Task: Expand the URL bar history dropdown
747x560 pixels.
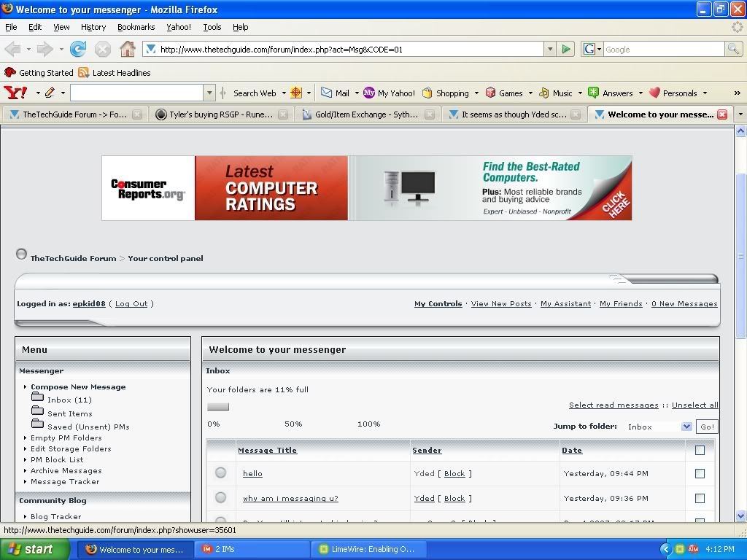Action: pos(550,50)
